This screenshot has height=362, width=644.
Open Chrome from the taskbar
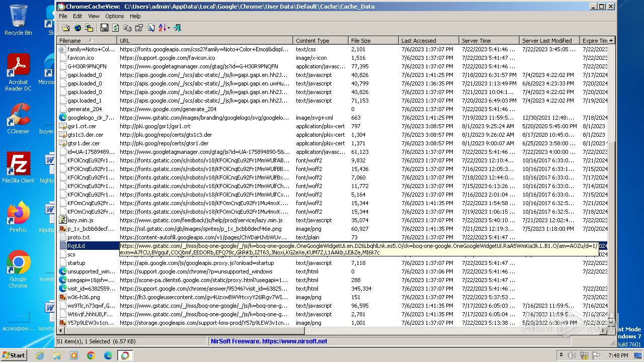point(91,355)
